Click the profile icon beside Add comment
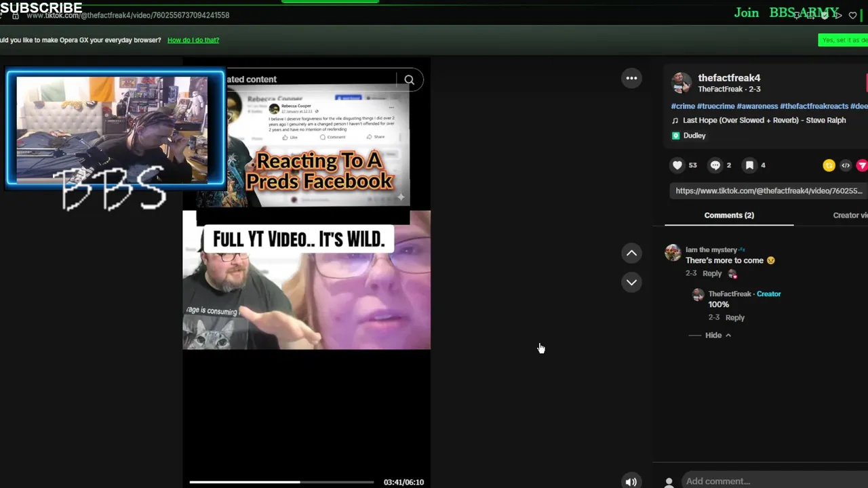Viewport: 868px width, 488px height. pos(669,482)
